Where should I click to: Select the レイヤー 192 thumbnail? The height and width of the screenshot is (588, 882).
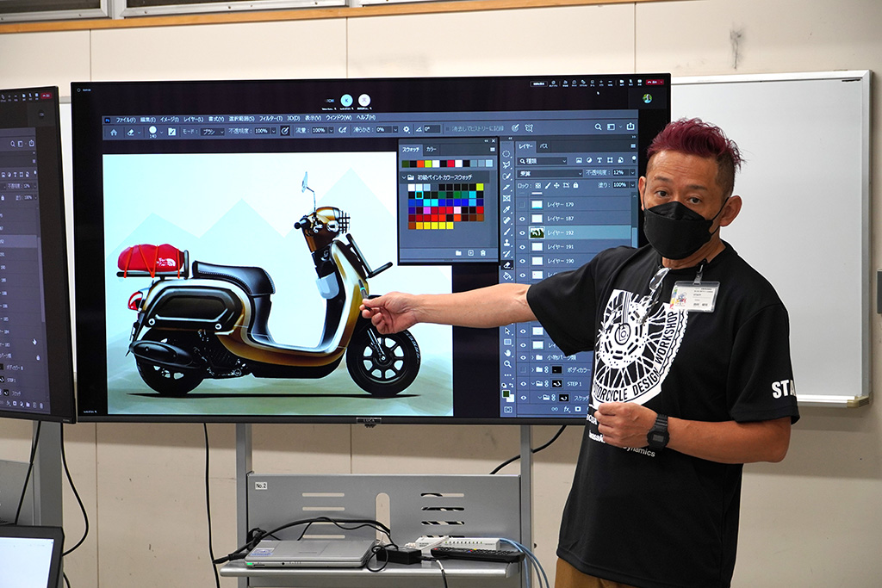[537, 232]
